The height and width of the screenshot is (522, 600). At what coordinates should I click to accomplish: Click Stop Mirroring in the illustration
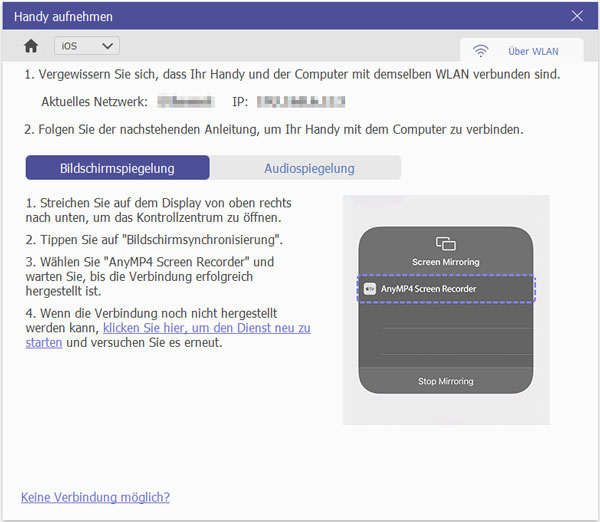tap(446, 381)
